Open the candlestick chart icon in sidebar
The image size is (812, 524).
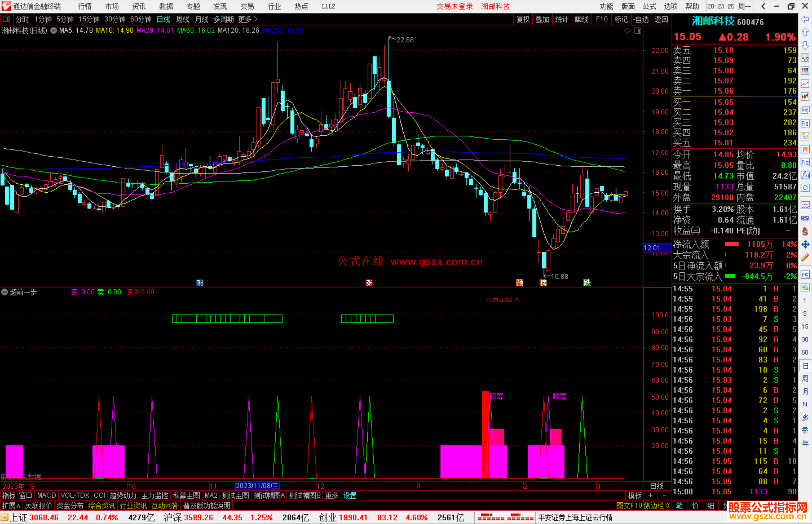pyautogui.click(x=805, y=97)
